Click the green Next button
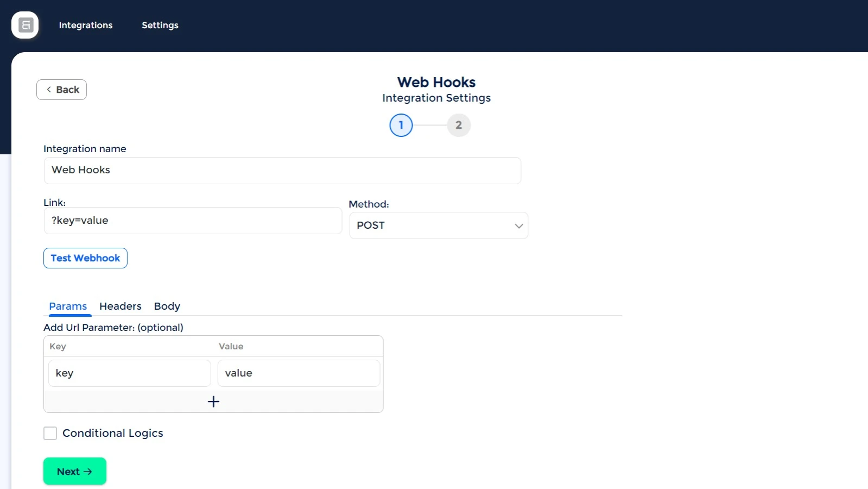Screen dimensions: 868x489 click(75, 471)
